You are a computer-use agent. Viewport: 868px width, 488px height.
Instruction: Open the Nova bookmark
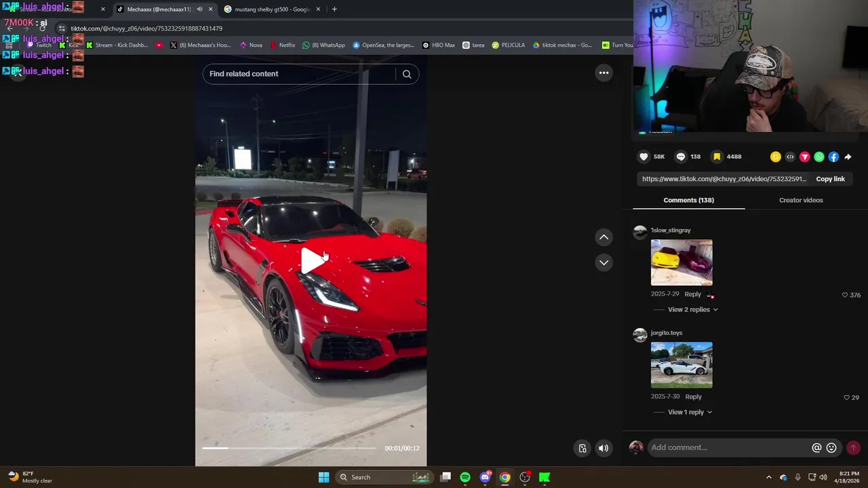point(251,45)
